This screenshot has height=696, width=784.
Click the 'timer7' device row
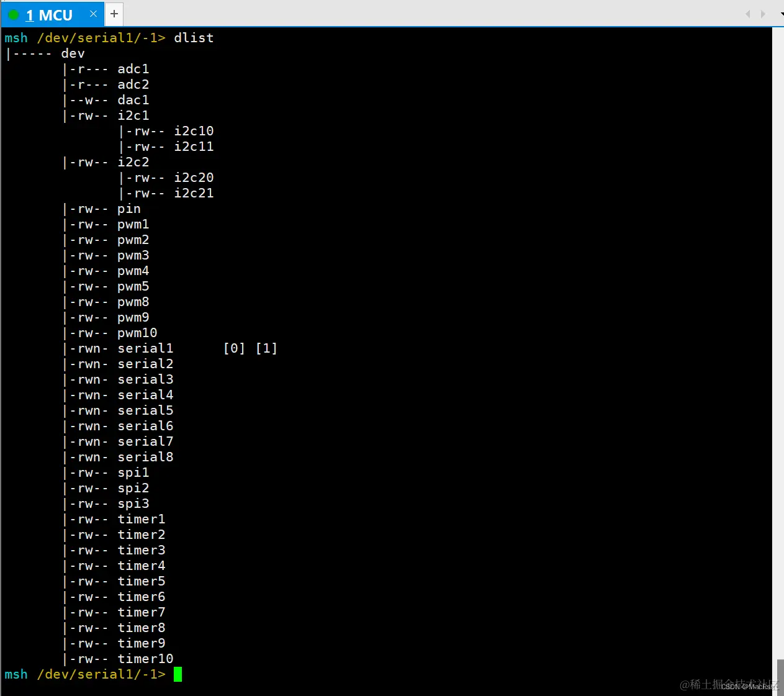tap(114, 612)
